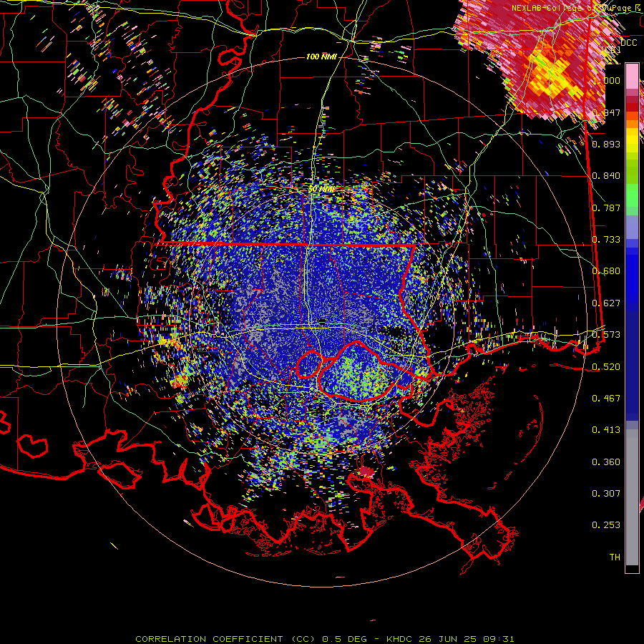Click the 0.627 scale value

click(x=606, y=303)
